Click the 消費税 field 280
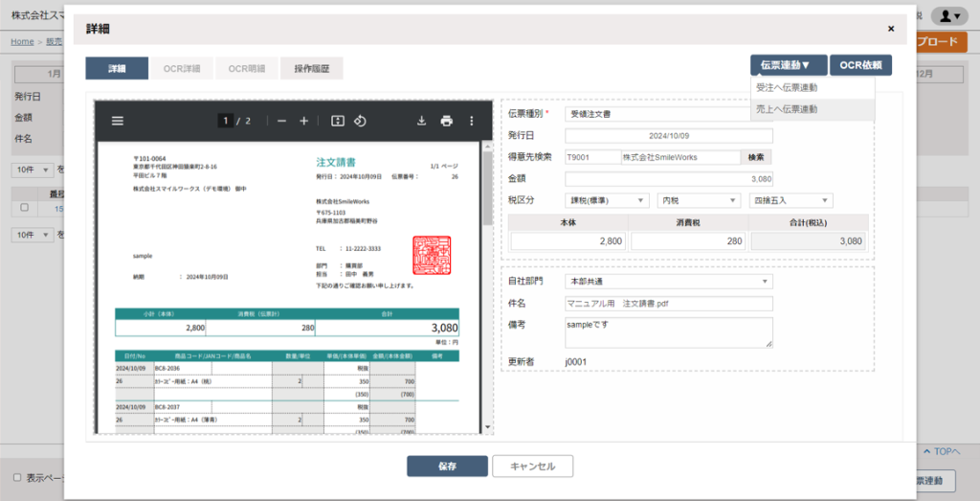The image size is (980, 501). pyautogui.click(x=688, y=241)
